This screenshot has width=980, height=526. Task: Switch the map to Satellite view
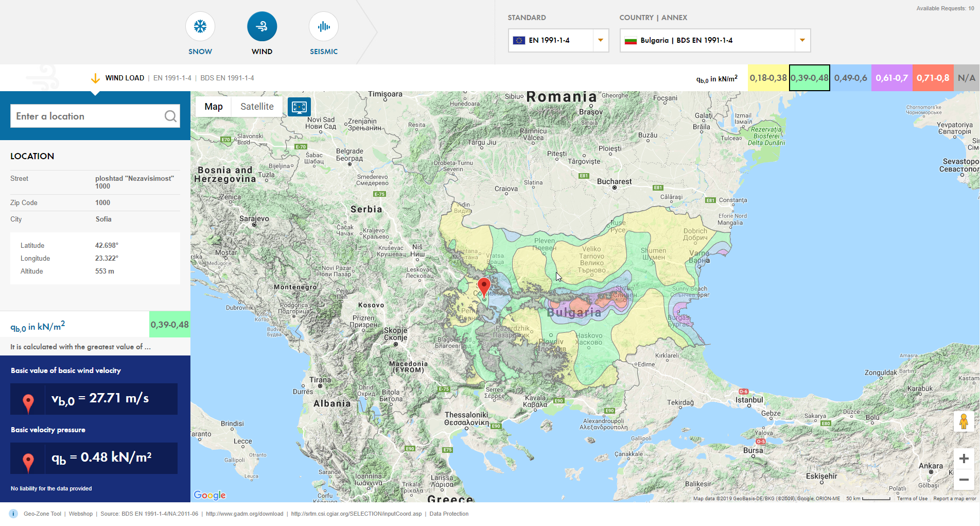pyautogui.click(x=257, y=107)
